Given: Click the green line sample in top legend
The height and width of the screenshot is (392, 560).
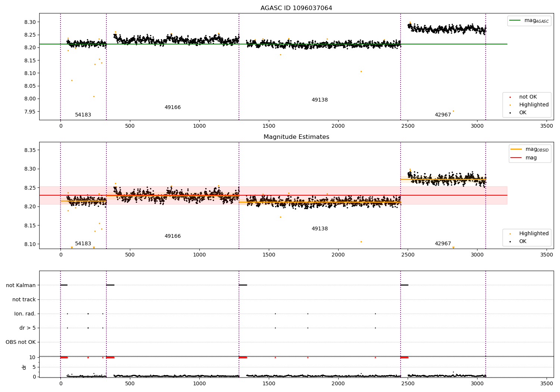Looking at the screenshot, I should [x=515, y=21].
